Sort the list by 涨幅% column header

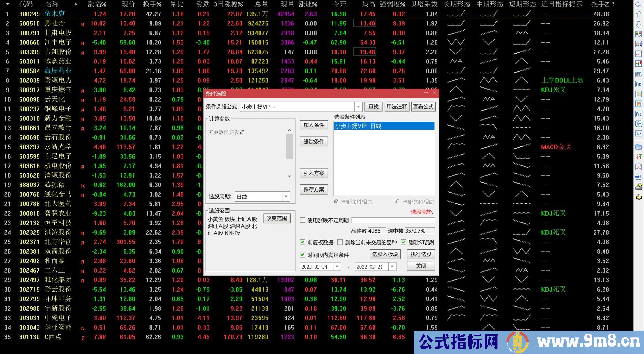[x=97, y=4]
